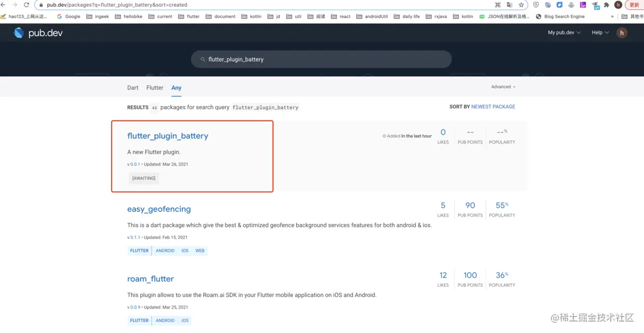644x333 pixels.
Task: Click the 36% popularity on roam_flutter
Action: pyautogui.click(x=502, y=275)
